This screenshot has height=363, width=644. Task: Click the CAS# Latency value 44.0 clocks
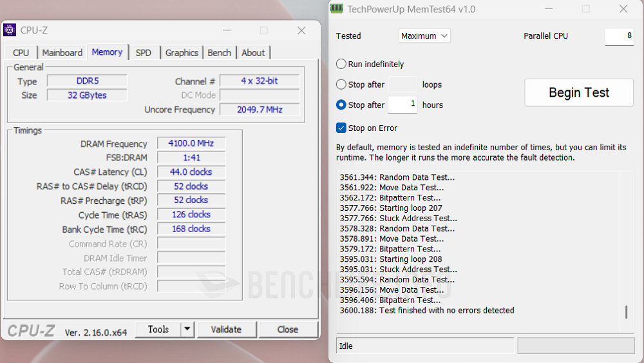click(191, 172)
